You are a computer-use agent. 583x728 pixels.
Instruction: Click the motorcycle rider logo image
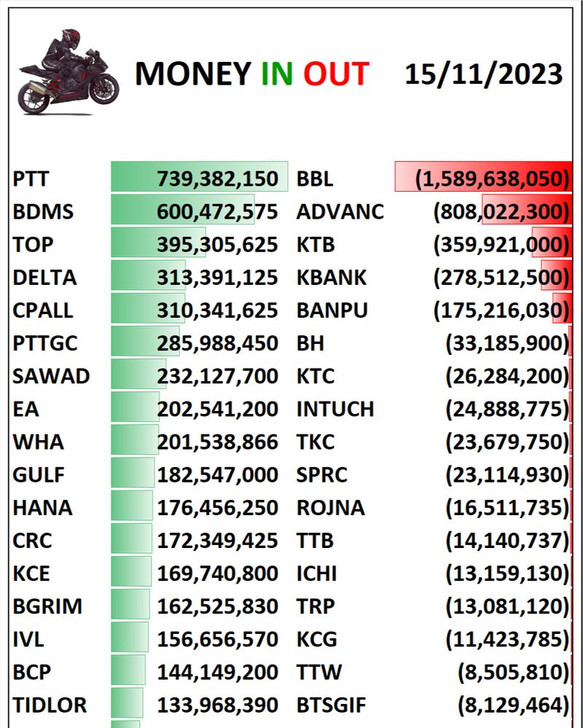[x=68, y=71]
